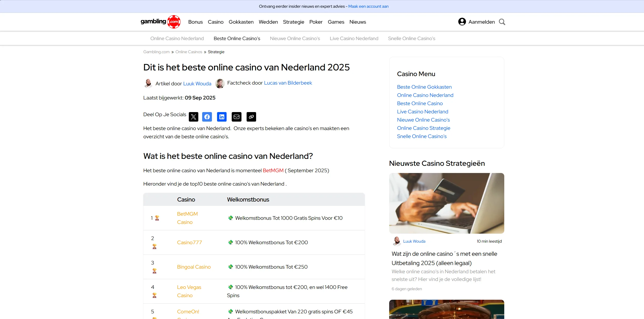Select the Snelle Online Casino's subnav tab
Screen dimensions: 644x319
coord(412,38)
